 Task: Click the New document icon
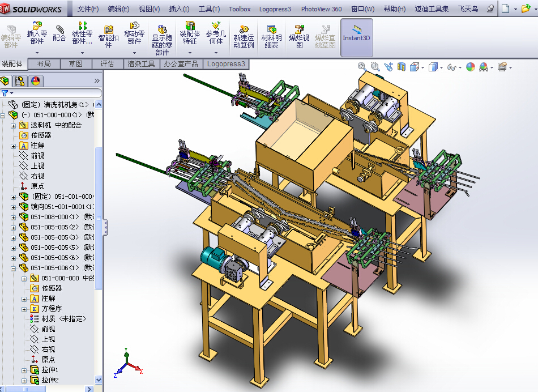coord(505,8)
